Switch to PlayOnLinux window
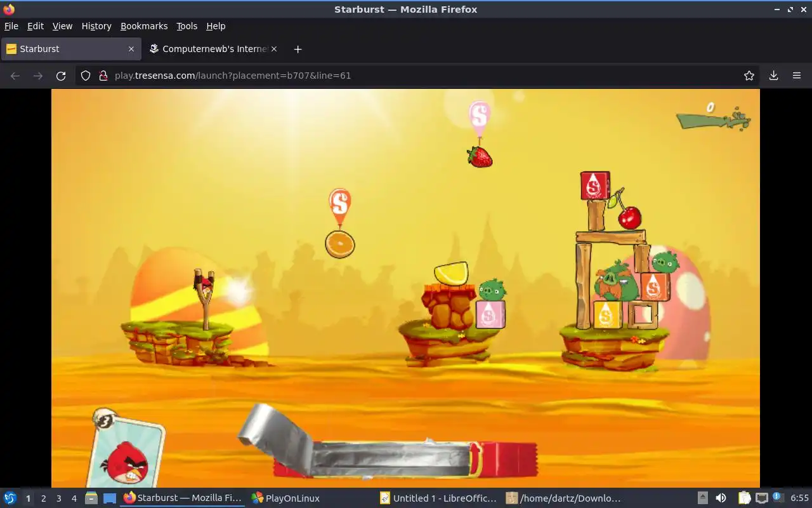 [285, 498]
